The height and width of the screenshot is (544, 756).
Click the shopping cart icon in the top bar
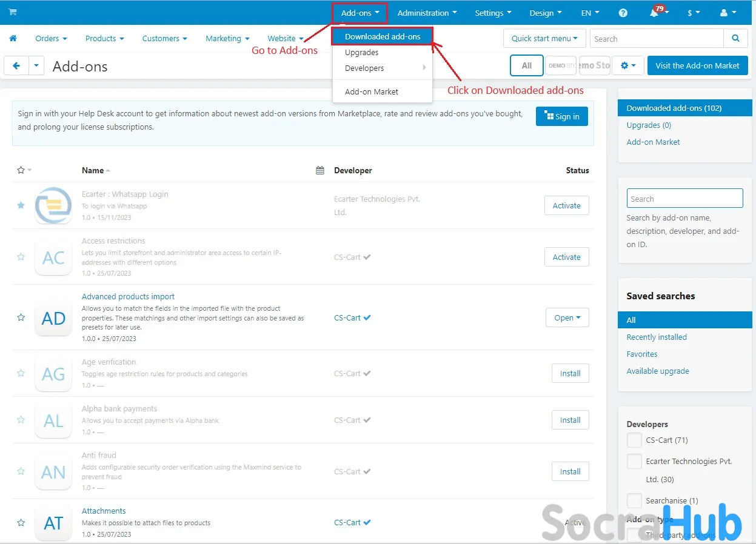(13, 12)
